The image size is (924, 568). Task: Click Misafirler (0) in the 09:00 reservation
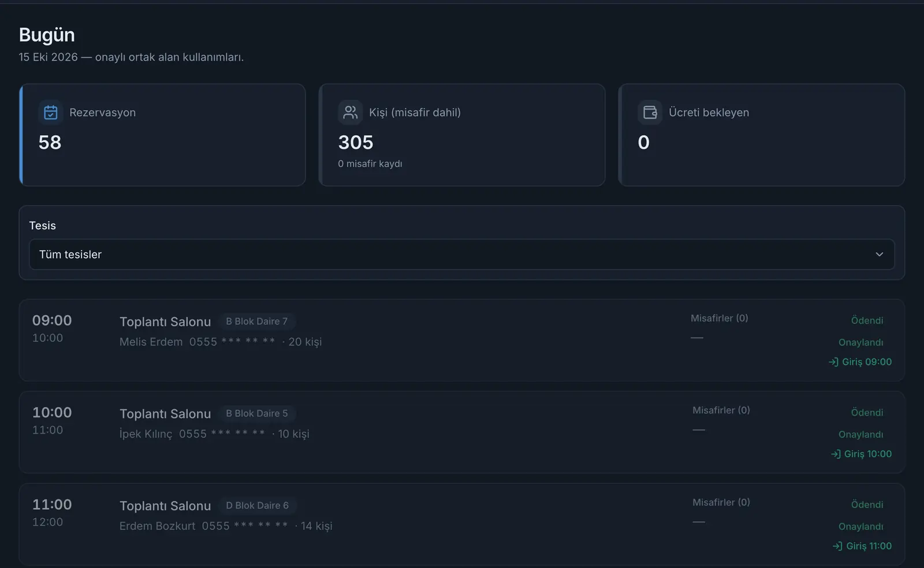[719, 318]
